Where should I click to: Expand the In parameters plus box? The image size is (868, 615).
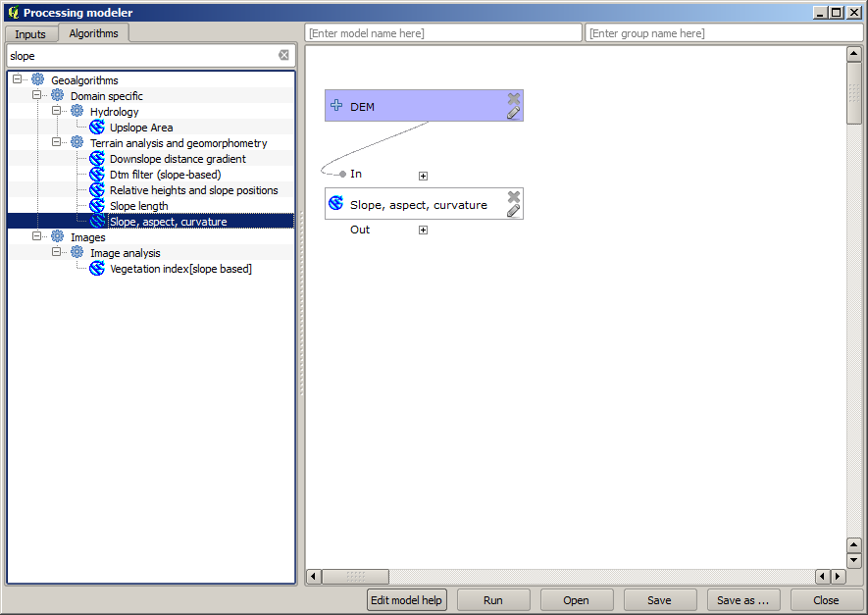point(424,176)
